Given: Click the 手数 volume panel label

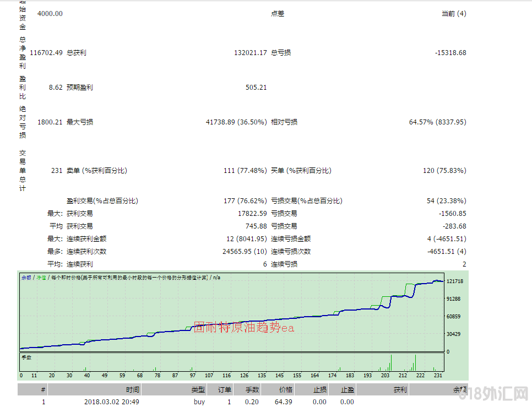Looking at the screenshot, I should point(26,357).
